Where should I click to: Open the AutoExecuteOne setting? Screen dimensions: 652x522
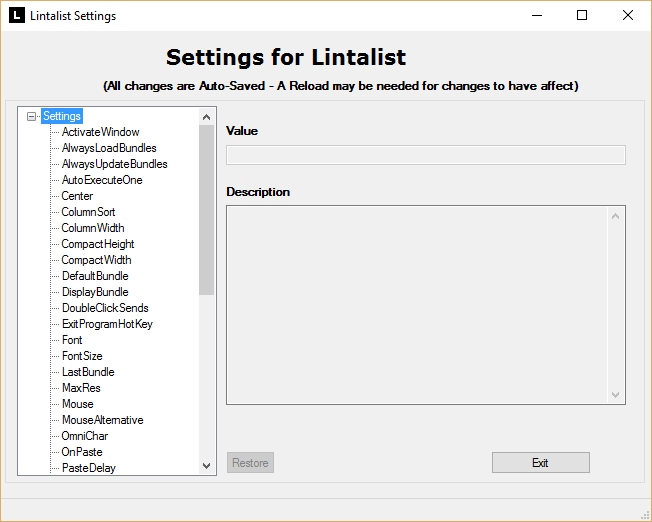coord(102,180)
